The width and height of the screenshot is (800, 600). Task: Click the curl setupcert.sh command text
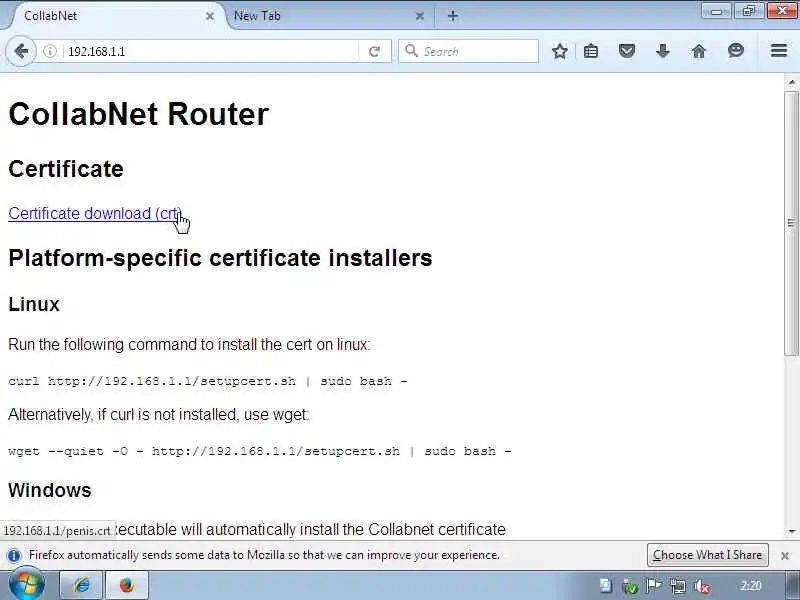coord(208,381)
